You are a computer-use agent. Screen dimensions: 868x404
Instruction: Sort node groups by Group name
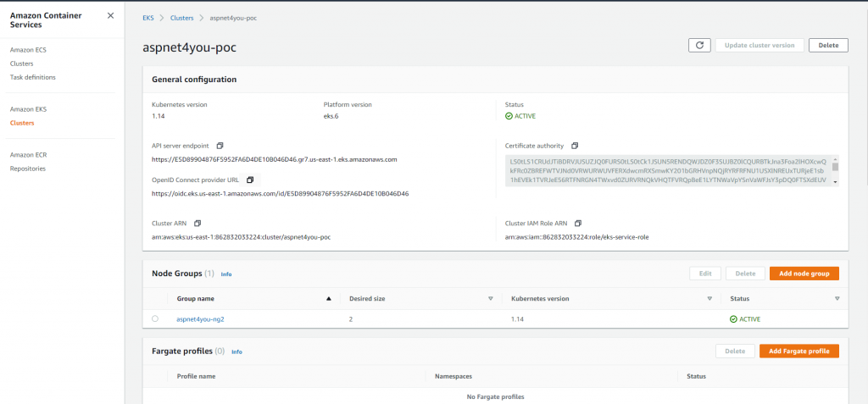[328, 299]
